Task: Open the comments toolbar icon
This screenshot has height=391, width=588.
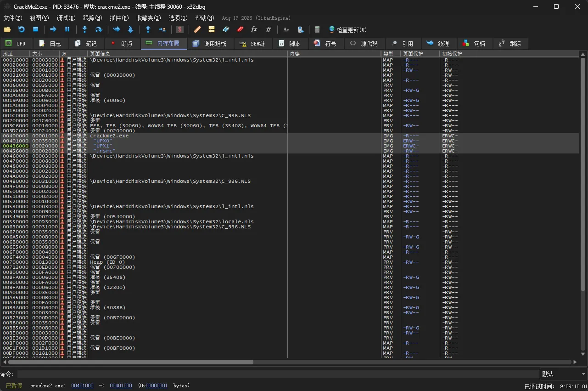Action: (x=212, y=29)
